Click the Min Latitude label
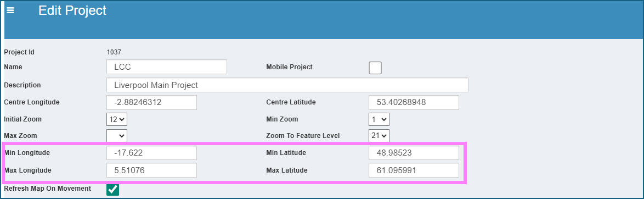Screen dimensions: 644x199 click(x=286, y=153)
